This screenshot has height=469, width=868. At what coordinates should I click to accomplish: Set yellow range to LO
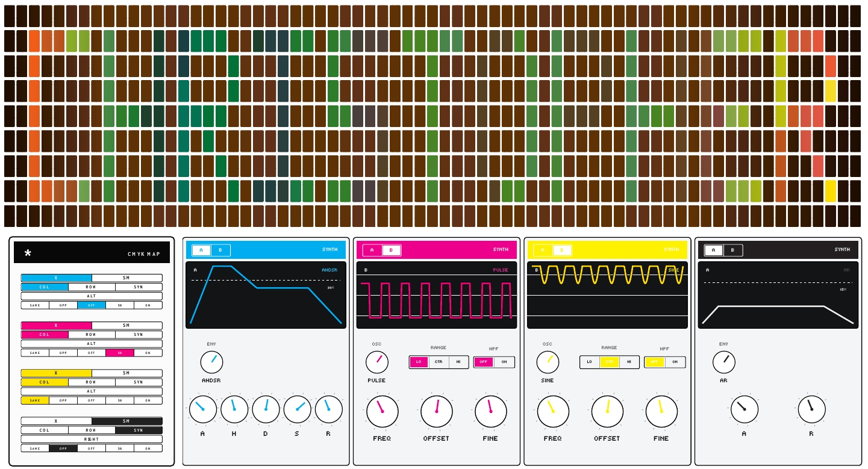tap(589, 362)
